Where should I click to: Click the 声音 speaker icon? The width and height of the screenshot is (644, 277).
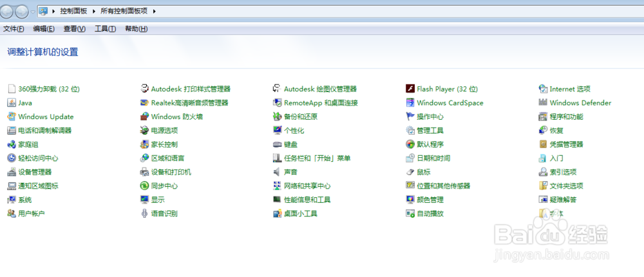coord(277,172)
